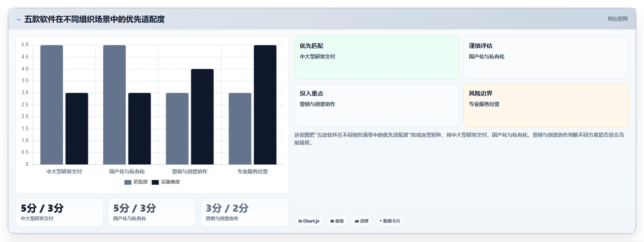Click the 专业服务经营 x-axis label
Viewport: 644px width, 242px height.
253,171
